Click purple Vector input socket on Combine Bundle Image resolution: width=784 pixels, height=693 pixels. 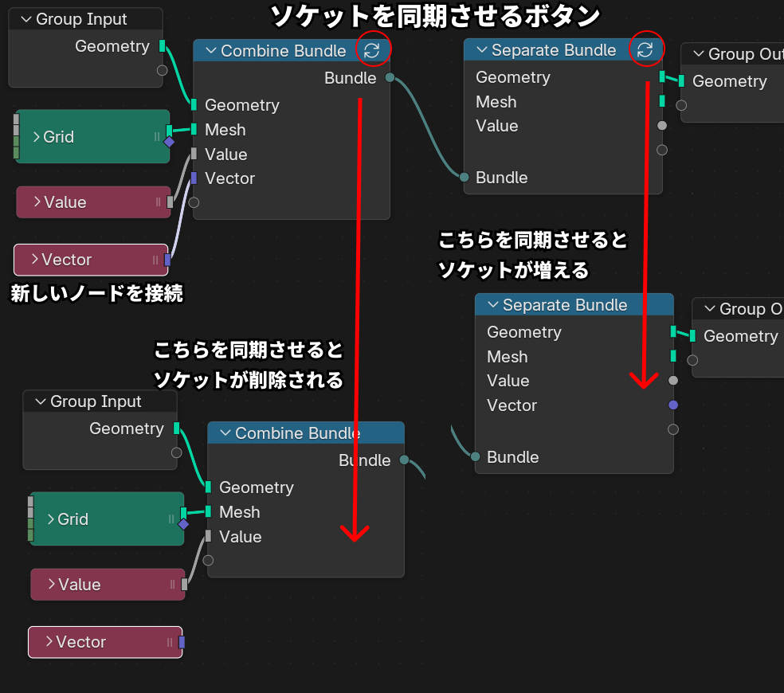pos(194,178)
